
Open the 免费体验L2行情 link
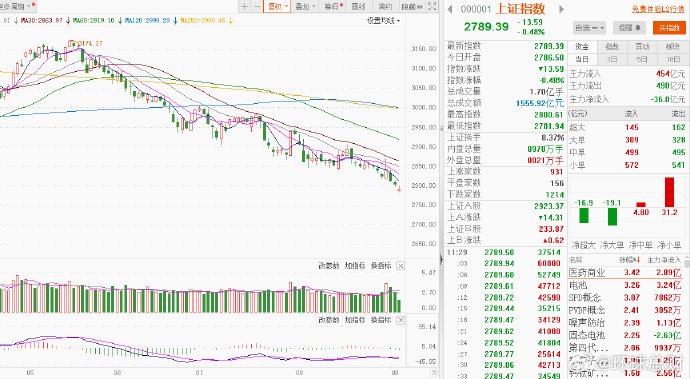coord(658,9)
